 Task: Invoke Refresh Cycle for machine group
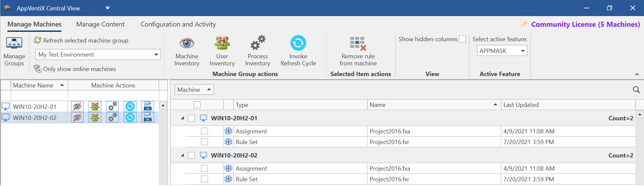click(298, 51)
